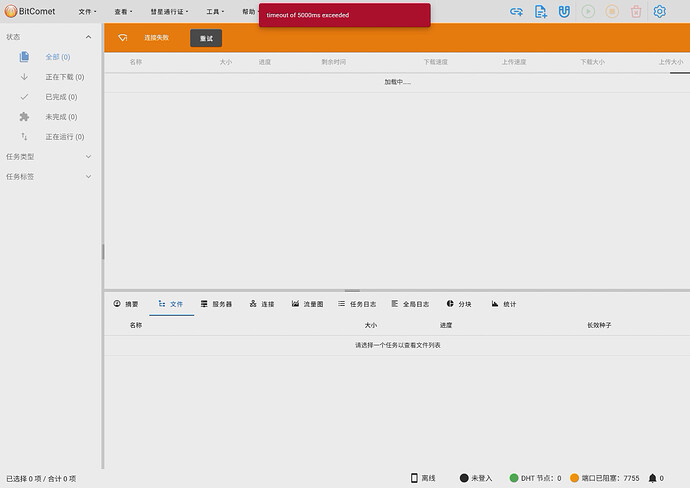Screen dimensions: 690x488
Task: Switch to the 服务器 tab
Action: click(216, 304)
